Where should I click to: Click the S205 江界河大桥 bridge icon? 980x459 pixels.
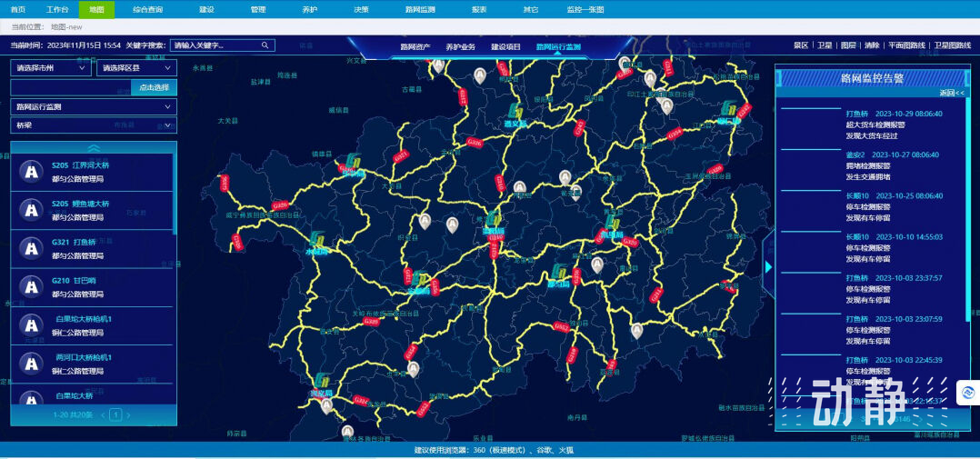coord(32,172)
